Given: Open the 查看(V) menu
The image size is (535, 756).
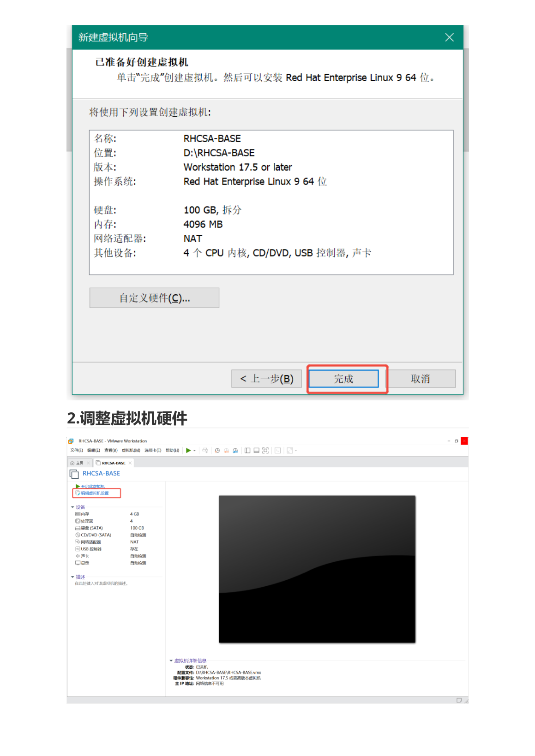Looking at the screenshot, I should click(x=111, y=450).
